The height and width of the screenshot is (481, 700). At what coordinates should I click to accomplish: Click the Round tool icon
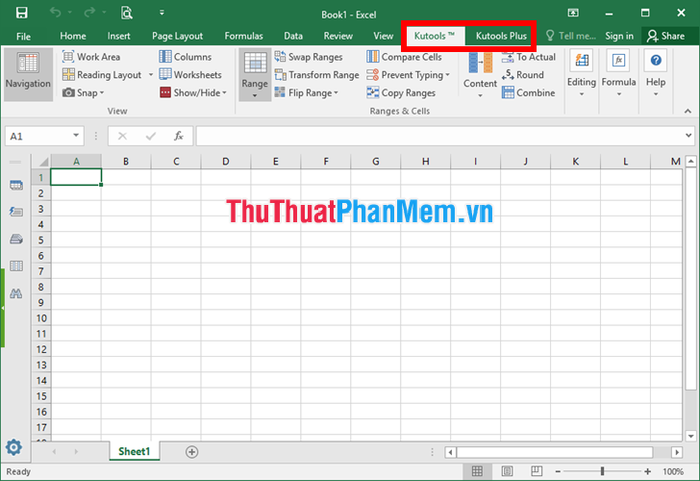click(x=508, y=75)
